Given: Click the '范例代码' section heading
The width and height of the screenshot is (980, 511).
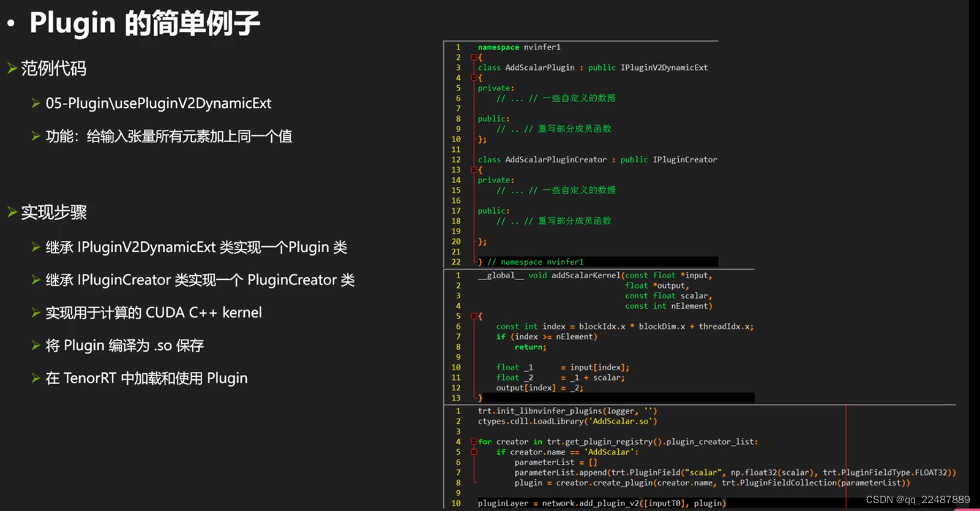Looking at the screenshot, I should pyautogui.click(x=54, y=68).
